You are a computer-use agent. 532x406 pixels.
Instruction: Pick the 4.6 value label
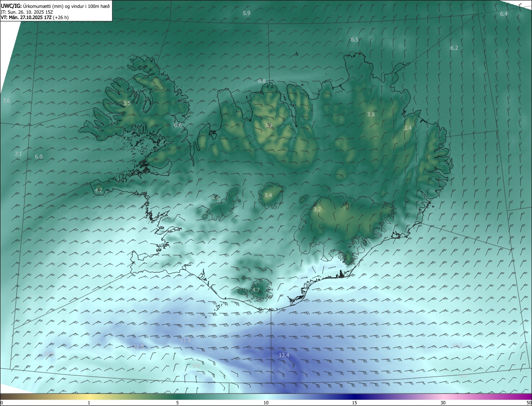tap(216, 198)
